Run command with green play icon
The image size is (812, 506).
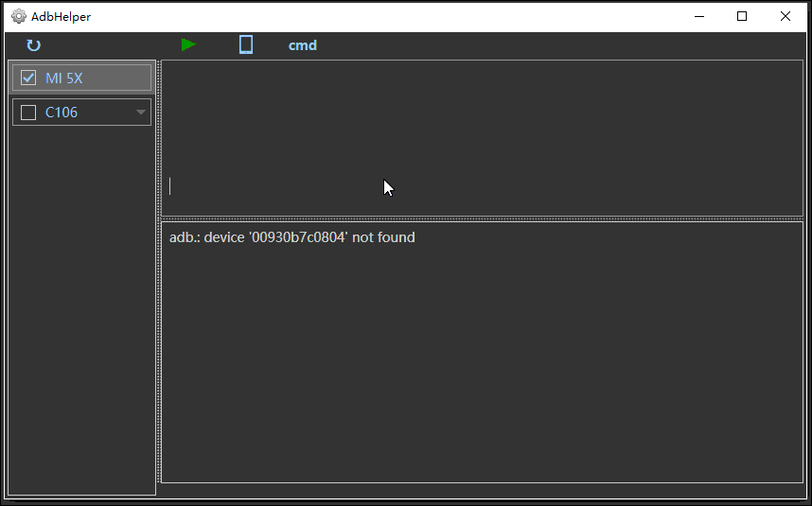click(189, 45)
